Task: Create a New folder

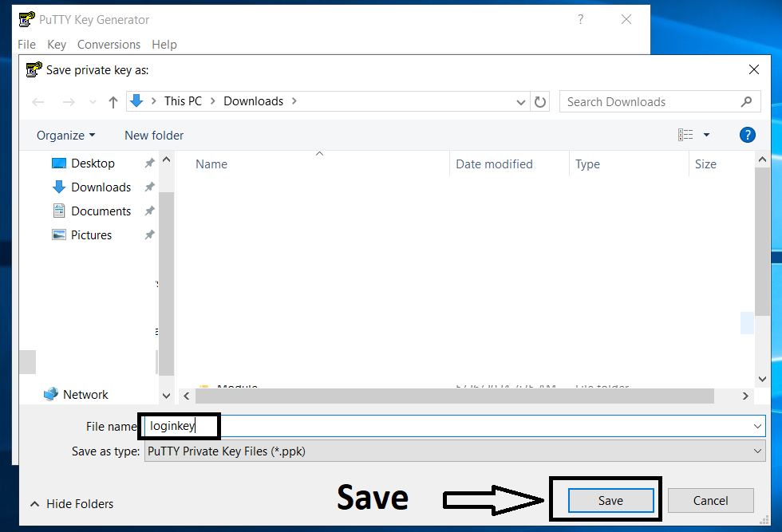Action: (154, 136)
